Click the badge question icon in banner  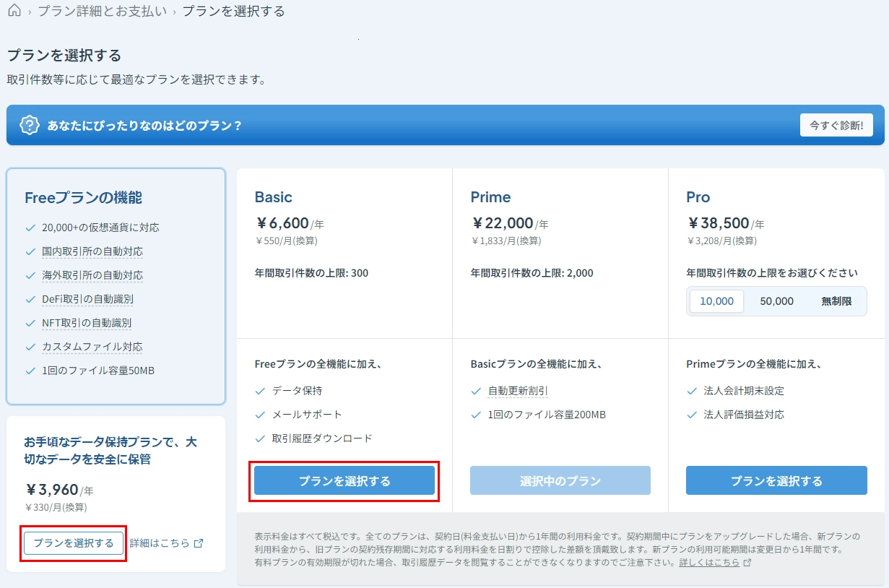pos(29,125)
